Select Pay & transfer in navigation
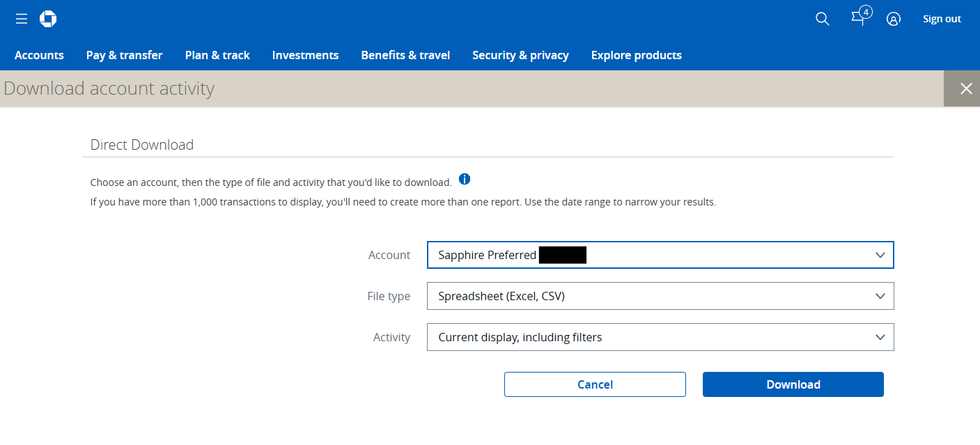Image resolution: width=980 pixels, height=445 pixels. 124,55
